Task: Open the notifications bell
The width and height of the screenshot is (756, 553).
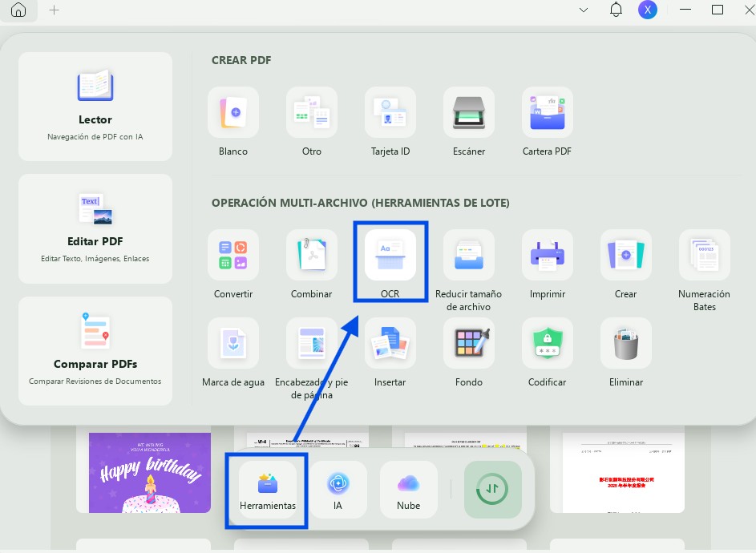Action: click(x=616, y=10)
